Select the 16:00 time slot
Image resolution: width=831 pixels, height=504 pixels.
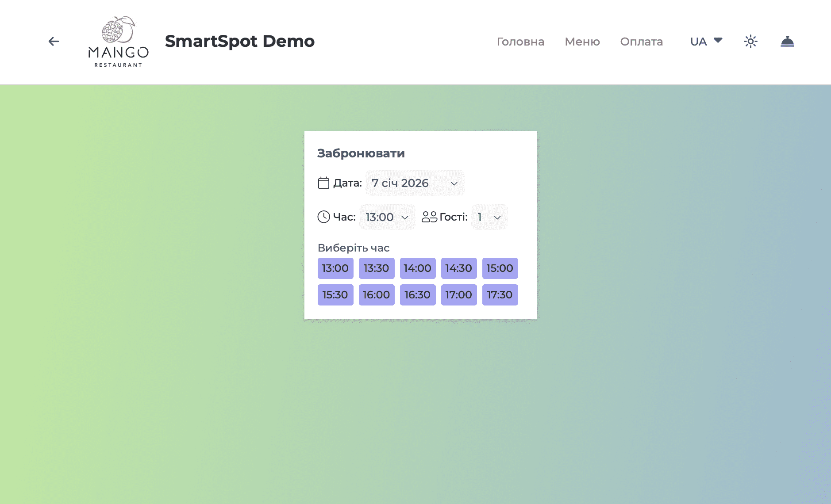coord(376,294)
